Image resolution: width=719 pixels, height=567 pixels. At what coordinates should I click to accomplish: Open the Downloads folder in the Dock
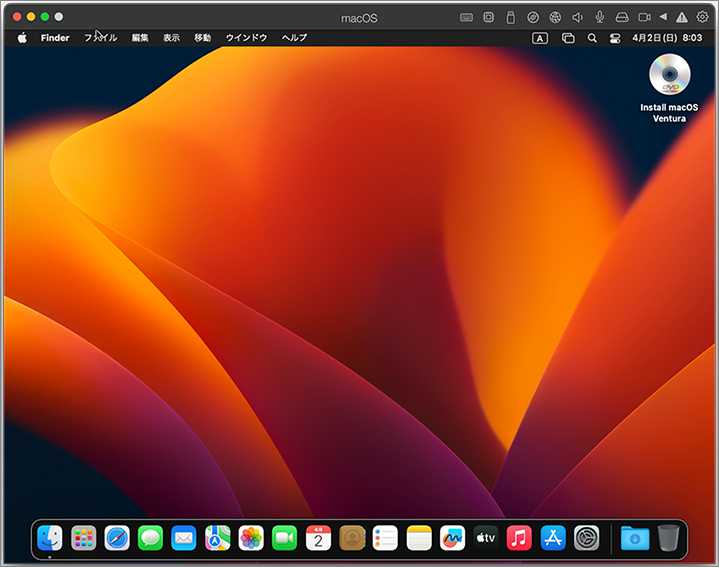click(635, 538)
